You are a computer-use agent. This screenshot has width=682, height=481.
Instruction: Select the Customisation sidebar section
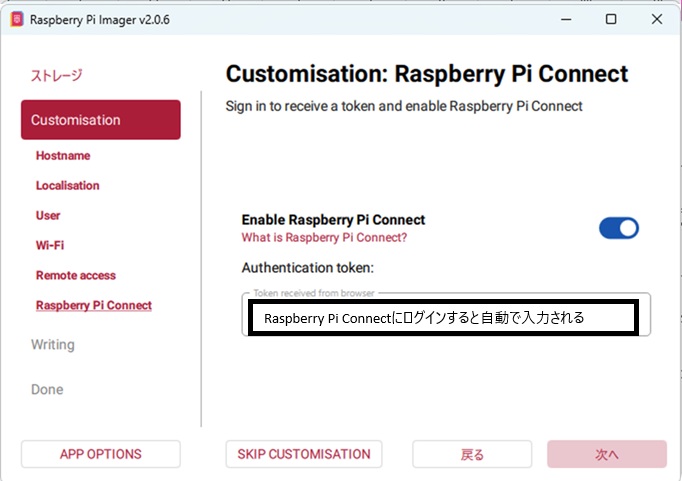pos(100,120)
